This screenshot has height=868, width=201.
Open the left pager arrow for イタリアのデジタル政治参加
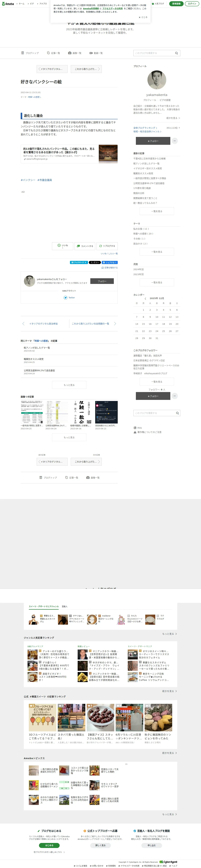pos(23,324)
